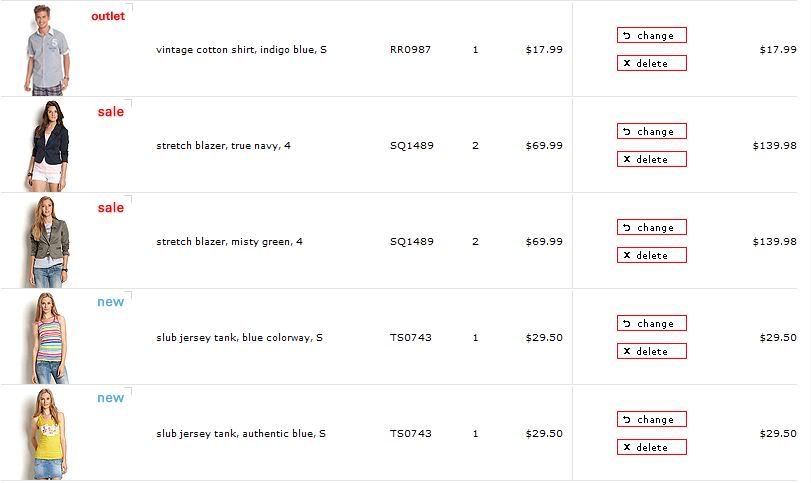Delete the blue colorway slub jersey tank
Screen dimensions: 811x483
click(652, 351)
